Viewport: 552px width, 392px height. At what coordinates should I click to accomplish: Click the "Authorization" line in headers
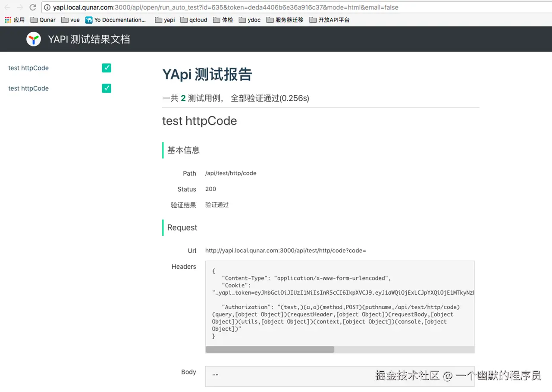click(341, 307)
